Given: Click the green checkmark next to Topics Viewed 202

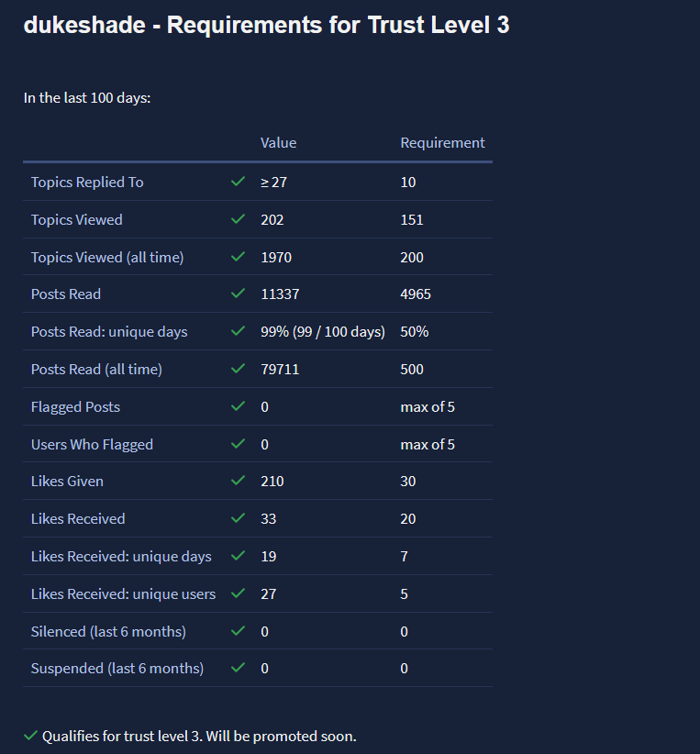Looking at the screenshot, I should click(x=239, y=219).
